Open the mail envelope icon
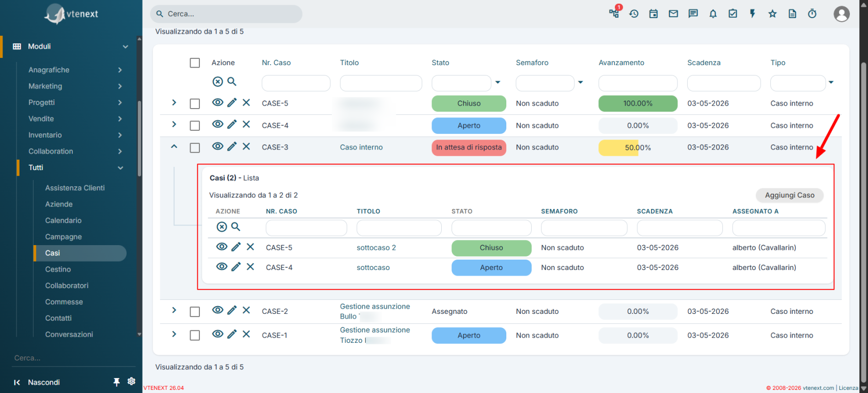The image size is (868, 393). (x=673, y=14)
